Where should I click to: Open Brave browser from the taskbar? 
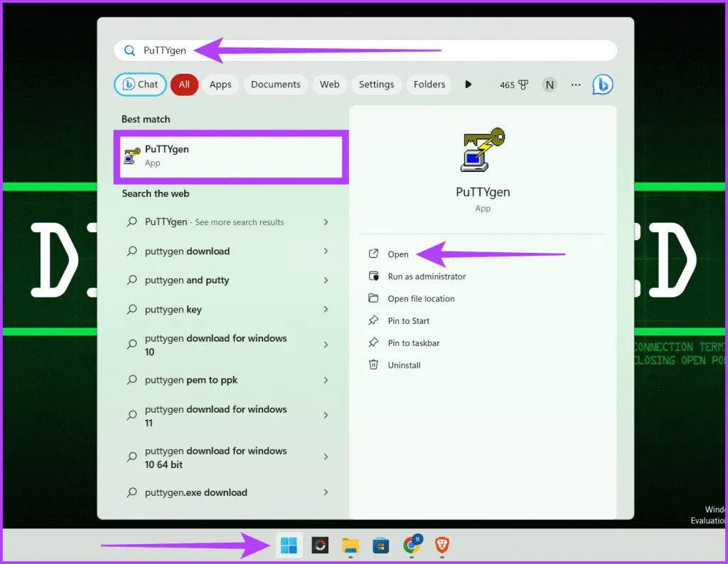tap(442, 545)
